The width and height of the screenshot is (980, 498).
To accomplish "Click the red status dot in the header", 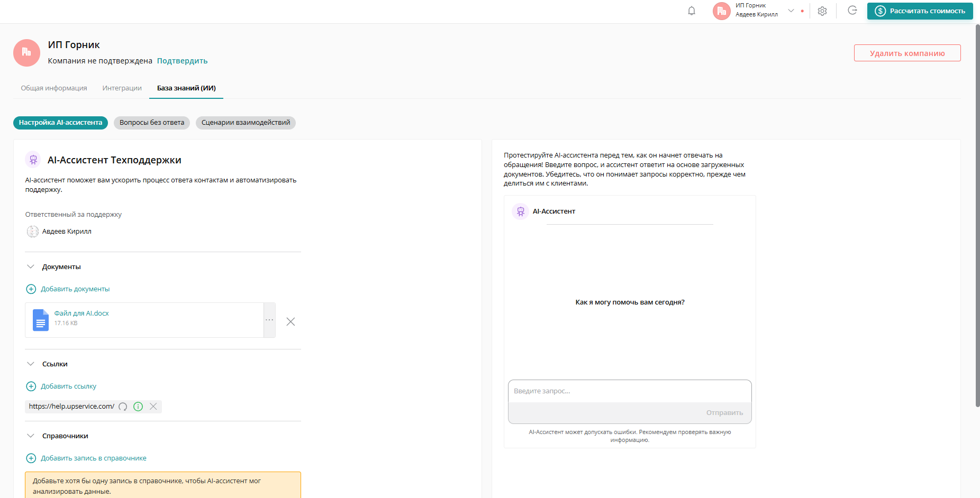I will pyautogui.click(x=802, y=11).
